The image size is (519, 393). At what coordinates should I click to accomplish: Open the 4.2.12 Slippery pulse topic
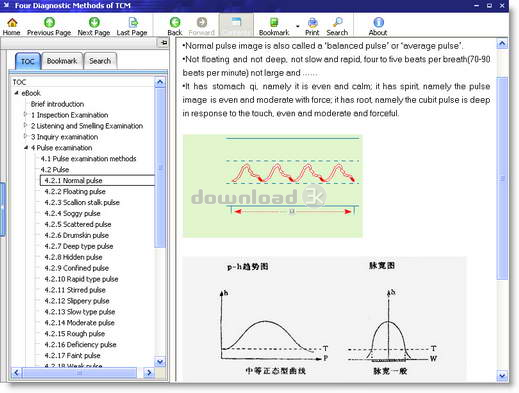77,301
